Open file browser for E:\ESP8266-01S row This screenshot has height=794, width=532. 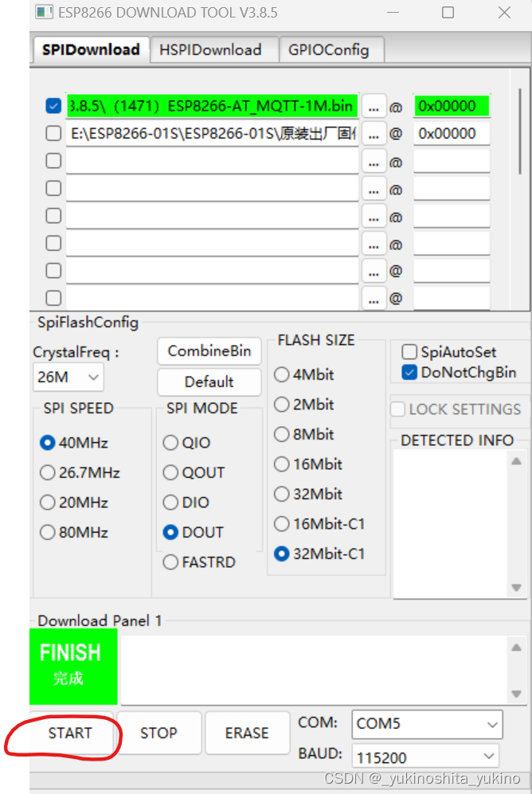[374, 134]
